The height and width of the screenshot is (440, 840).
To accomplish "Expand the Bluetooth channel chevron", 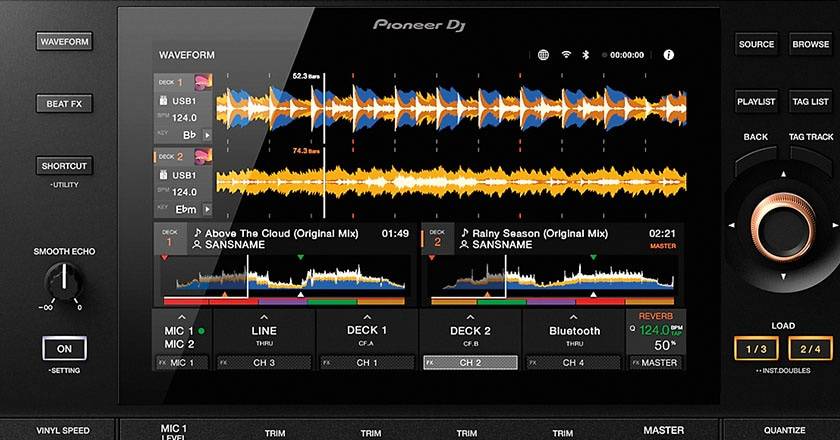I will pos(574,317).
